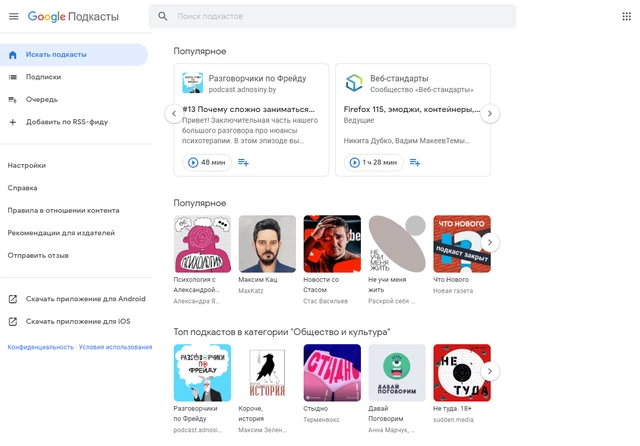Add Веб-стандарты episode to queue
This screenshot has height=446, width=640.
click(x=415, y=162)
